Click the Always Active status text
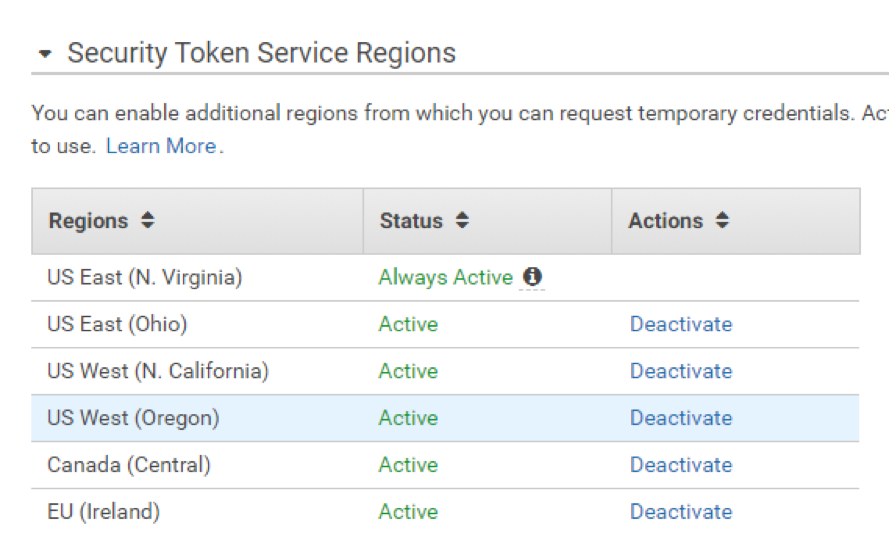 click(x=446, y=277)
